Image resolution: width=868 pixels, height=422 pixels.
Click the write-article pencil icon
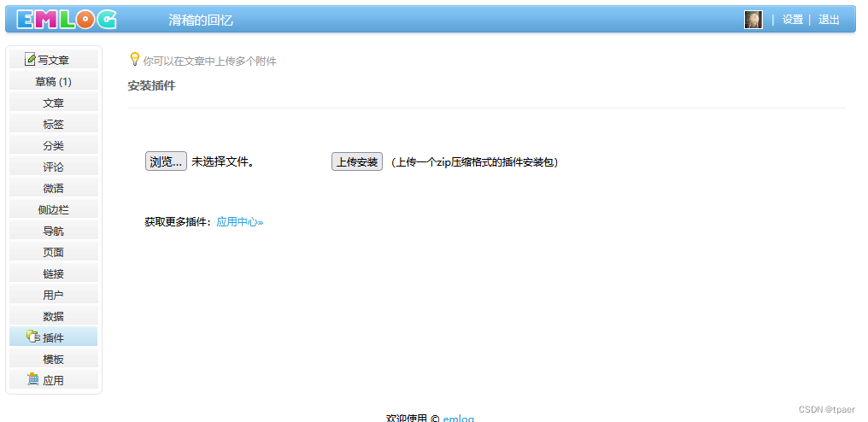30,59
